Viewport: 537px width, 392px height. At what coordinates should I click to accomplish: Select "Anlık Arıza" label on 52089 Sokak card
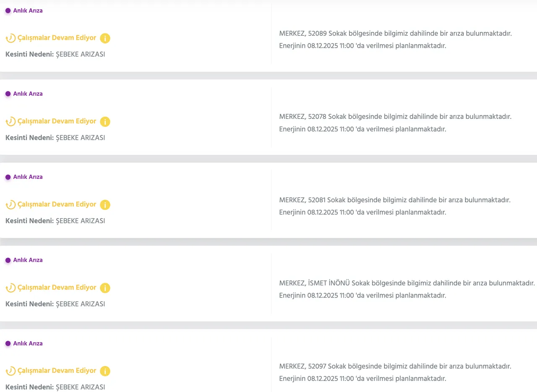(x=28, y=10)
